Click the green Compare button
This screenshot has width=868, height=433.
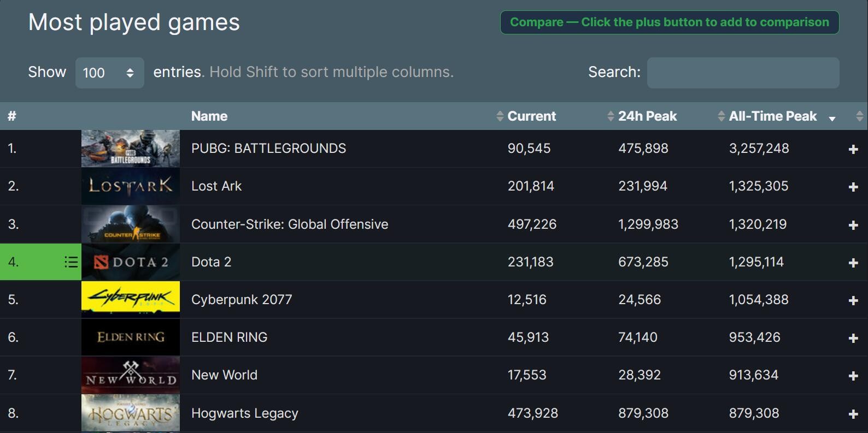click(669, 22)
